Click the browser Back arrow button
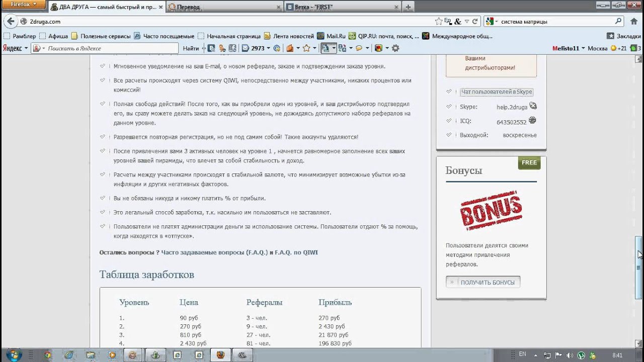 [10, 22]
